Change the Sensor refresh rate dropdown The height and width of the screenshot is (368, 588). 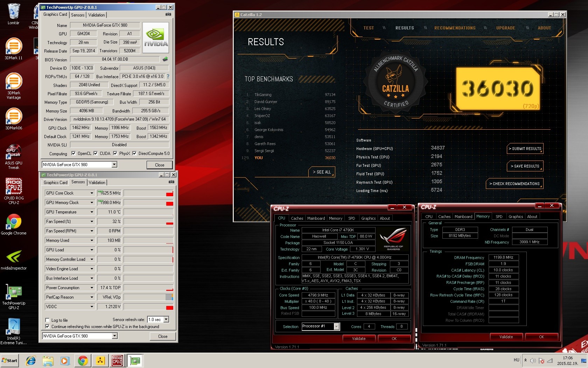[166, 320]
